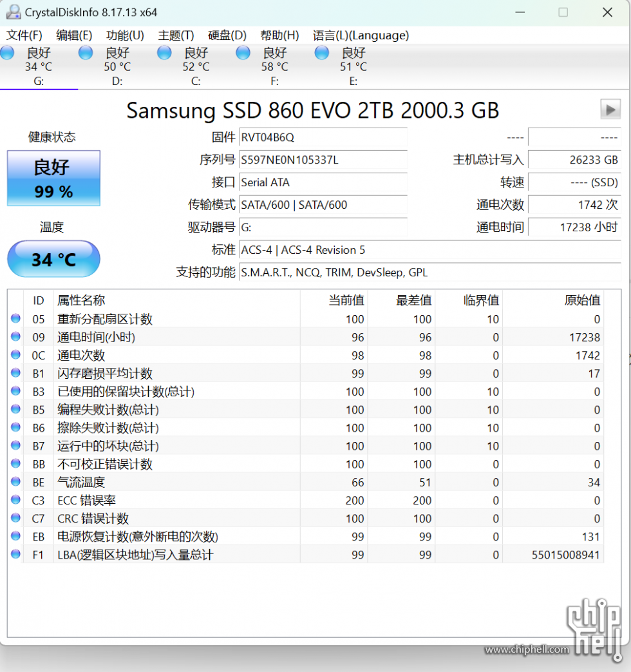The height and width of the screenshot is (672, 631).
Task: Select the 不可校正错误计数 row
Action: [x=306, y=464]
